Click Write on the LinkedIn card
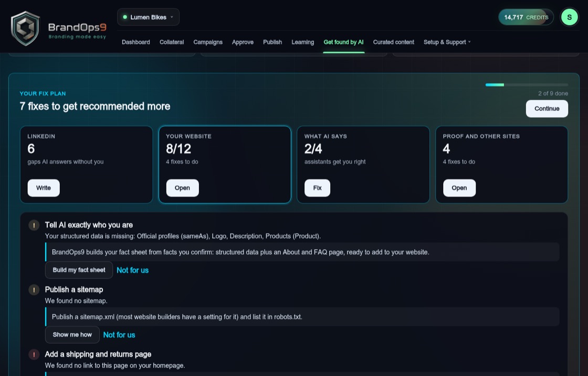Screen dimensions: 588x376 (44, 188)
